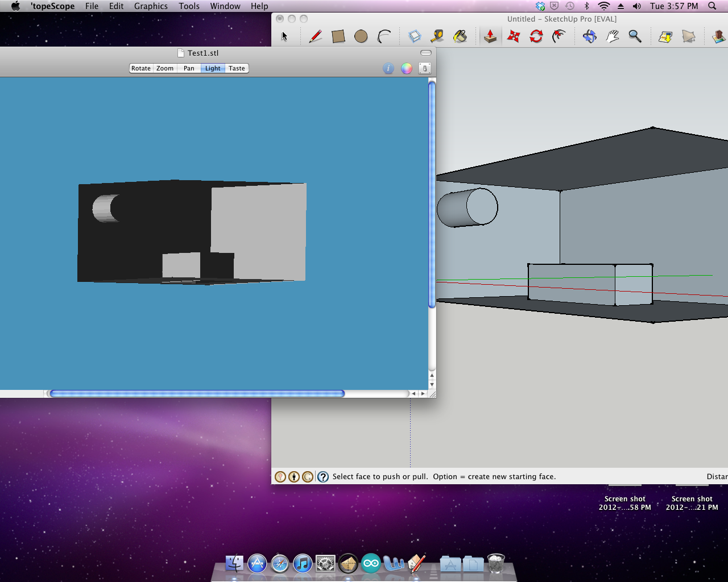
Task: Switch to Zoom mode in the STL viewer
Action: 164,68
